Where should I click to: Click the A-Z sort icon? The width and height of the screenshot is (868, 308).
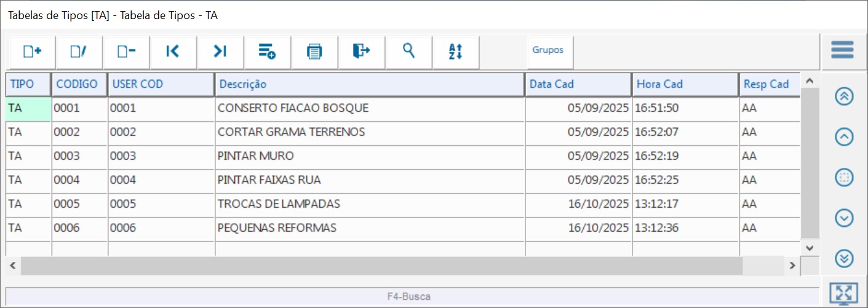[455, 52]
